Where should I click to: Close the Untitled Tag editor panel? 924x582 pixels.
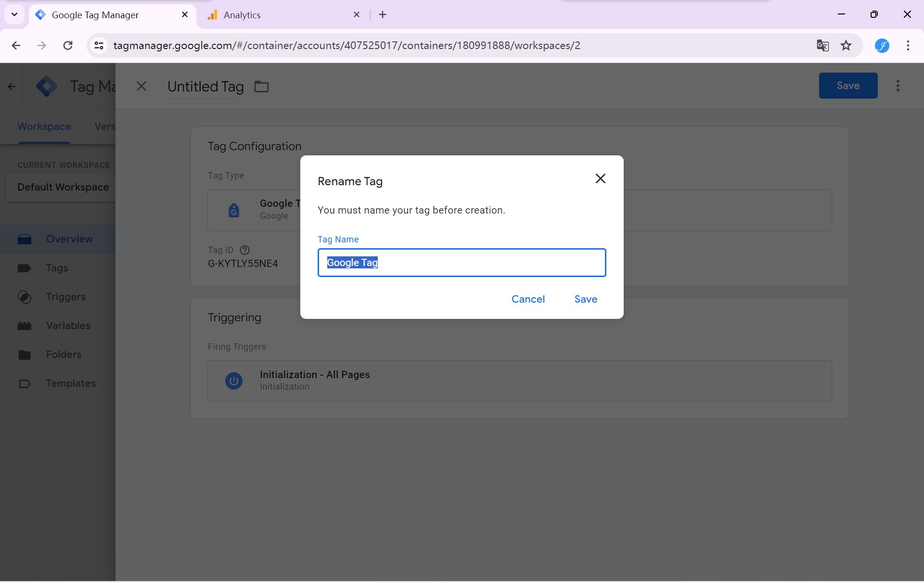[141, 86]
